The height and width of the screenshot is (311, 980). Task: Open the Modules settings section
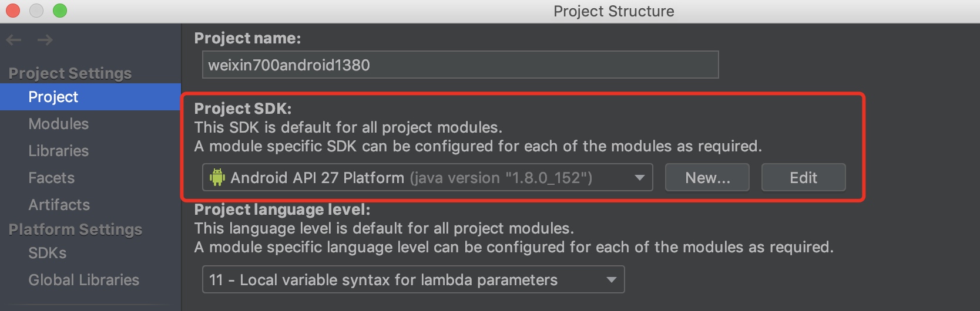[59, 124]
